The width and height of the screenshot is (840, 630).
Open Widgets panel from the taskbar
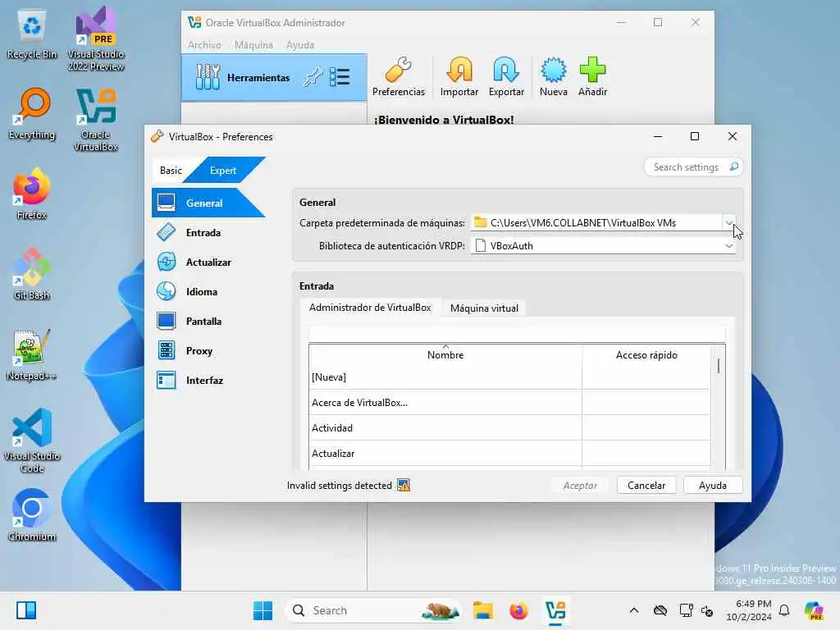tap(25, 610)
